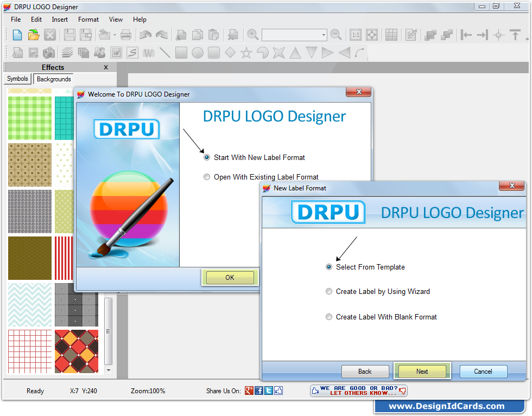Click the 1:1 actual size icon

point(356,35)
